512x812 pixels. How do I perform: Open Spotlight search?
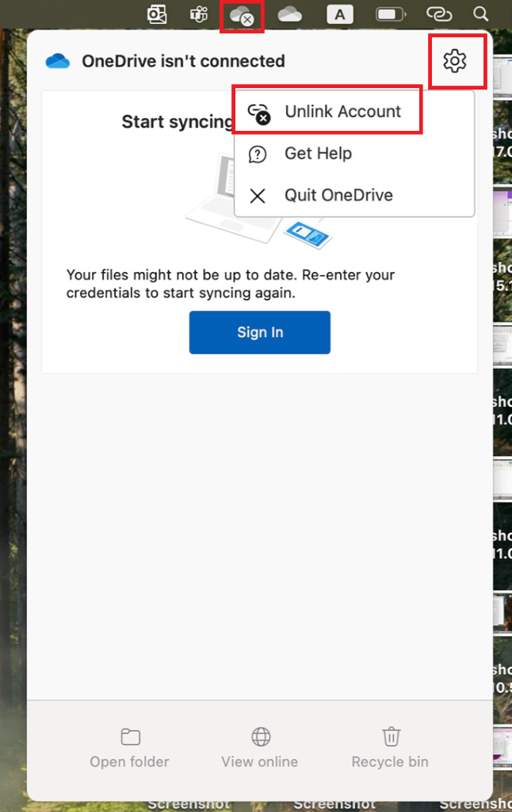pyautogui.click(x=480, y=13)
